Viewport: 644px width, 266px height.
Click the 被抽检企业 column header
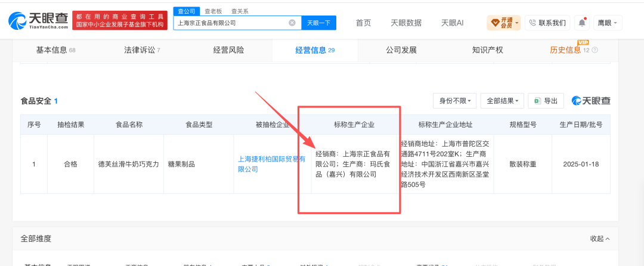273,125
